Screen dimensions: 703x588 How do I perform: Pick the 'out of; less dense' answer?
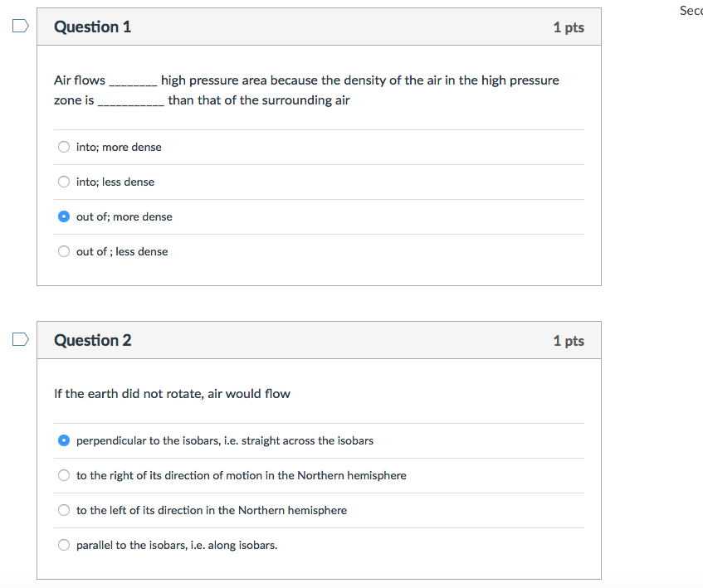(64, 251)
